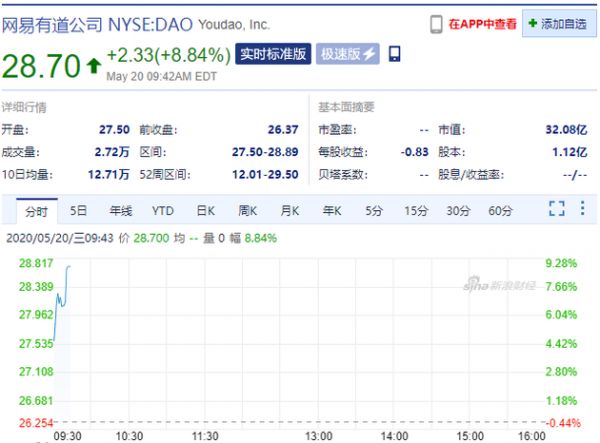Show the 周K weekly candlestick tab
600x443 pixels.
coord(247,210)
